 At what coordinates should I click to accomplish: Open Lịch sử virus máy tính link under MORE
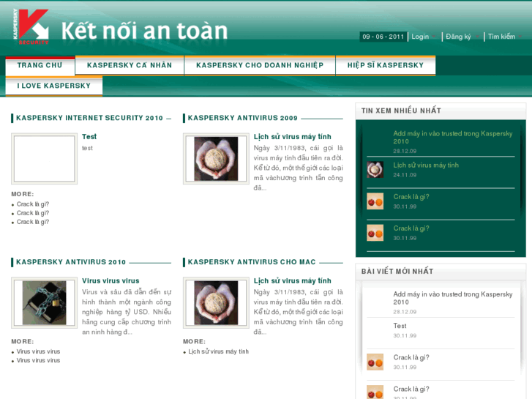pyautogui.click(x=219, y=351)
